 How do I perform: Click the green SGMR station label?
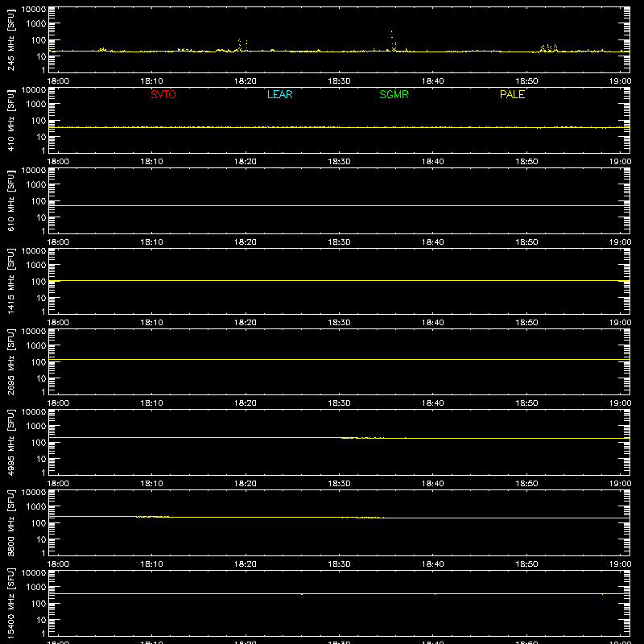(x=394, y=94)
